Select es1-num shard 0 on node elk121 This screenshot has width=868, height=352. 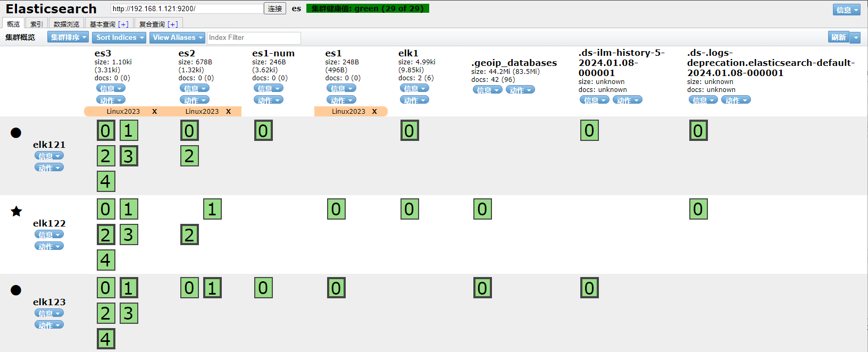[x=263, y=131]
